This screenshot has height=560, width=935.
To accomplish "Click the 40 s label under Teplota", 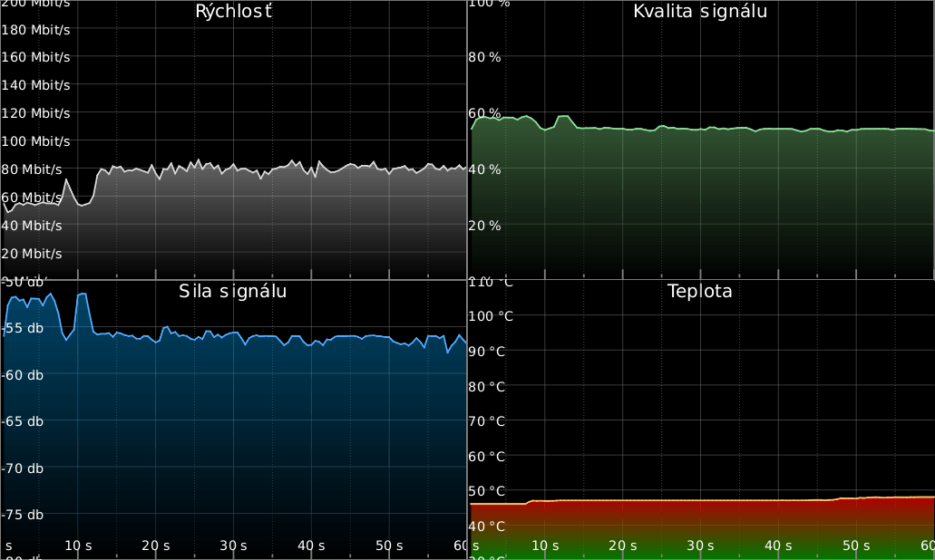I will pos(778,546).
